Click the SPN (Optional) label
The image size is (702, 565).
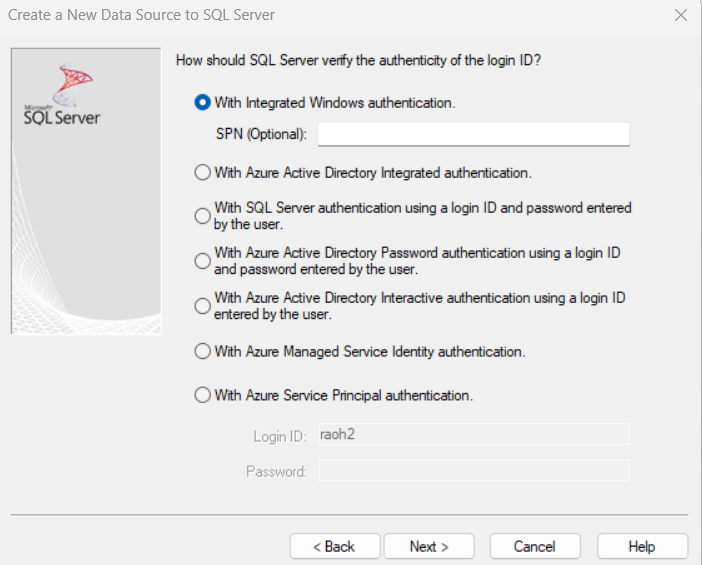261,134
